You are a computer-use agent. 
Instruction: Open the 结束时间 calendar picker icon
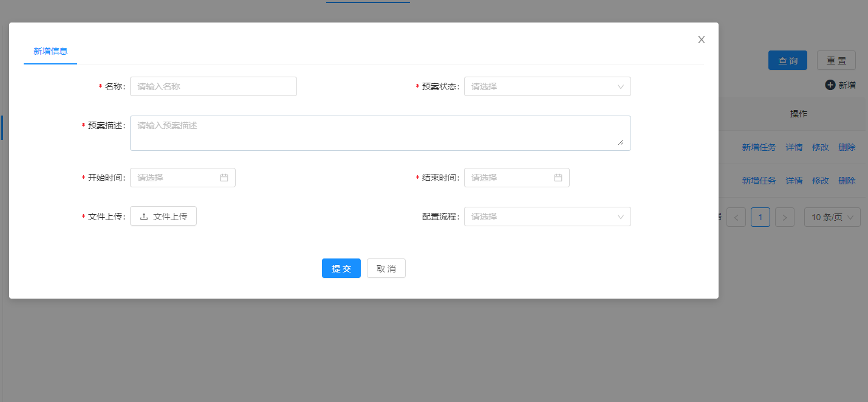(558, 177)
